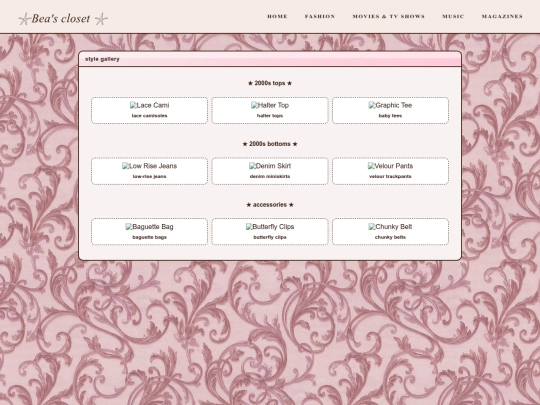Click the "accessories" section heading

(x=270, y=205)
